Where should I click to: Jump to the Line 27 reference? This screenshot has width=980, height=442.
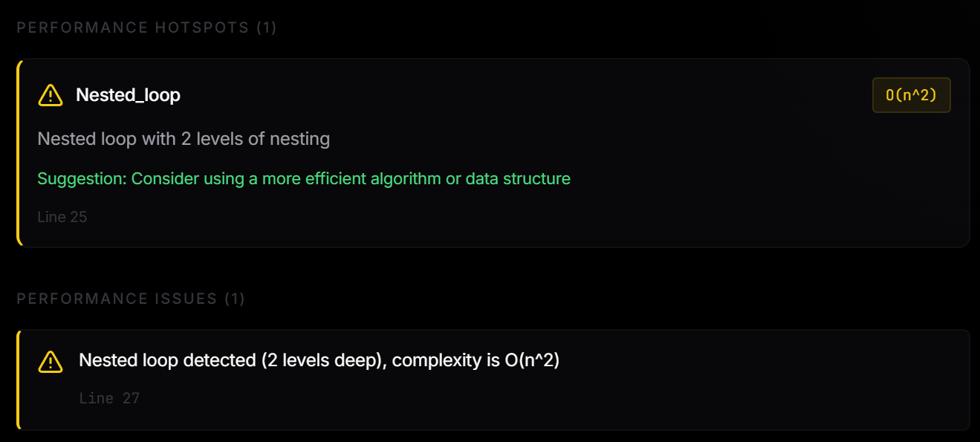click(109, 398)
